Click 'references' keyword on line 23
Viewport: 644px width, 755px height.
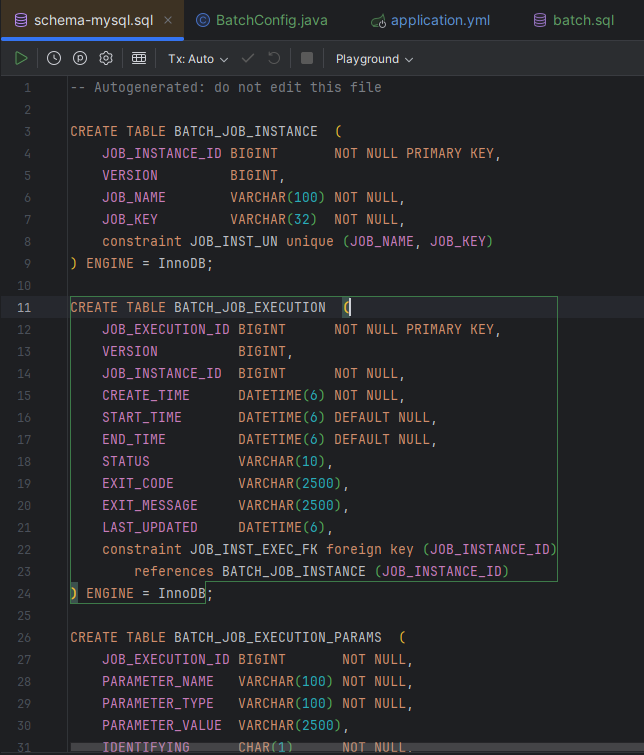click(x=174, y=572)
